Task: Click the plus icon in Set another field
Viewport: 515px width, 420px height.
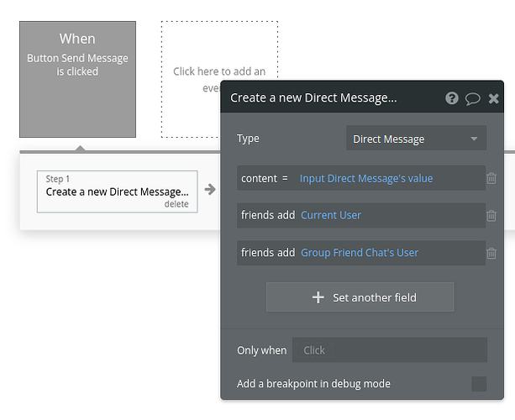Action: (x=318, y=297)
